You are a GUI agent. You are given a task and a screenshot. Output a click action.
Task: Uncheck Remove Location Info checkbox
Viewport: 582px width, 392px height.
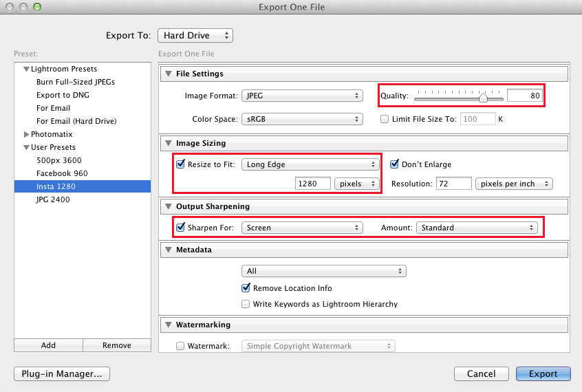coord(246,287)
